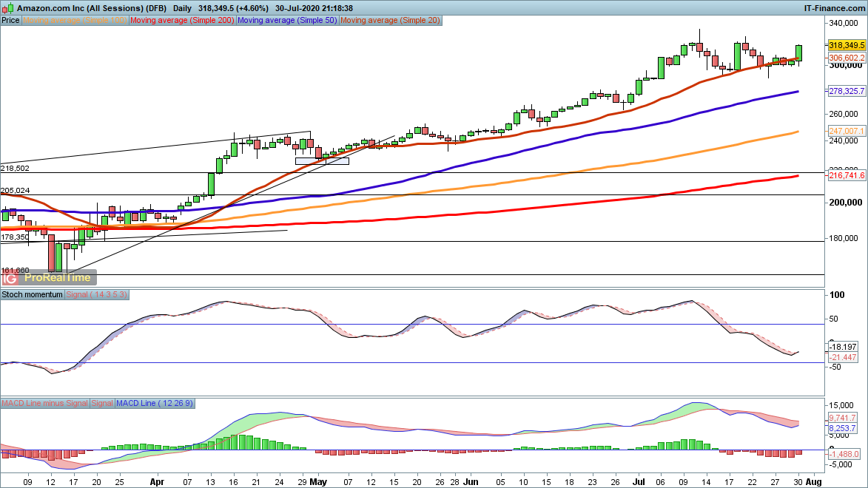Viewport: 868px width, 488px height.
Task: Click the candlestick chart icon beside the title
Action: [7, 8]
